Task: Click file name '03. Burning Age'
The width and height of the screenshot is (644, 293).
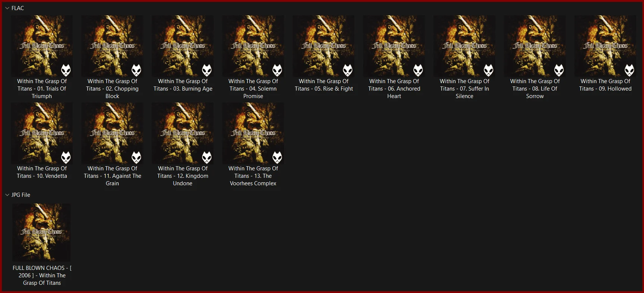Action: [x=183, y=85]
